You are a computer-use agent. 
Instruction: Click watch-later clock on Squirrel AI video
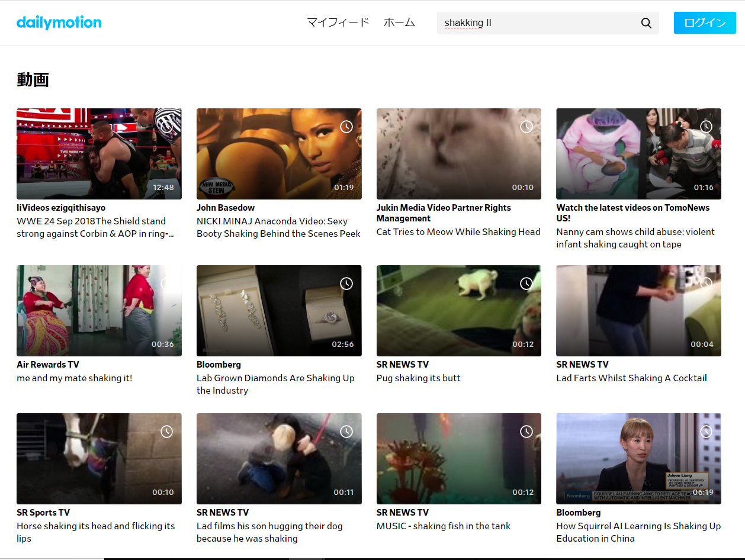706,432
